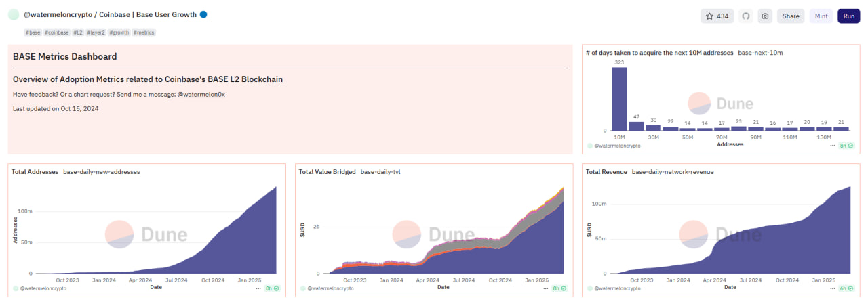Open the three-dot menu on the Total Value Bridged chart
This screenshot has width=868, height=304.
tap(546, 288)
